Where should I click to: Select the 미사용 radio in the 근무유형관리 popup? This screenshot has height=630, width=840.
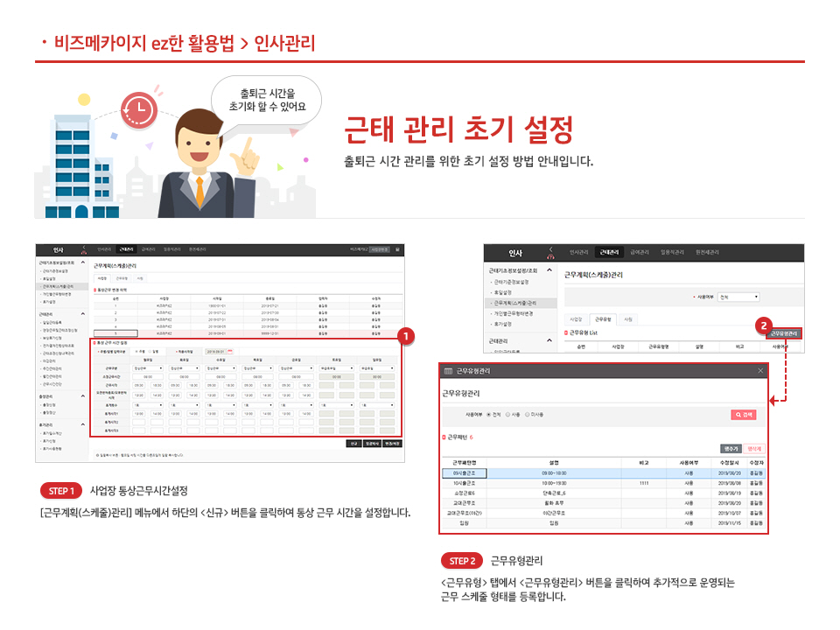(x=527, y=415)
